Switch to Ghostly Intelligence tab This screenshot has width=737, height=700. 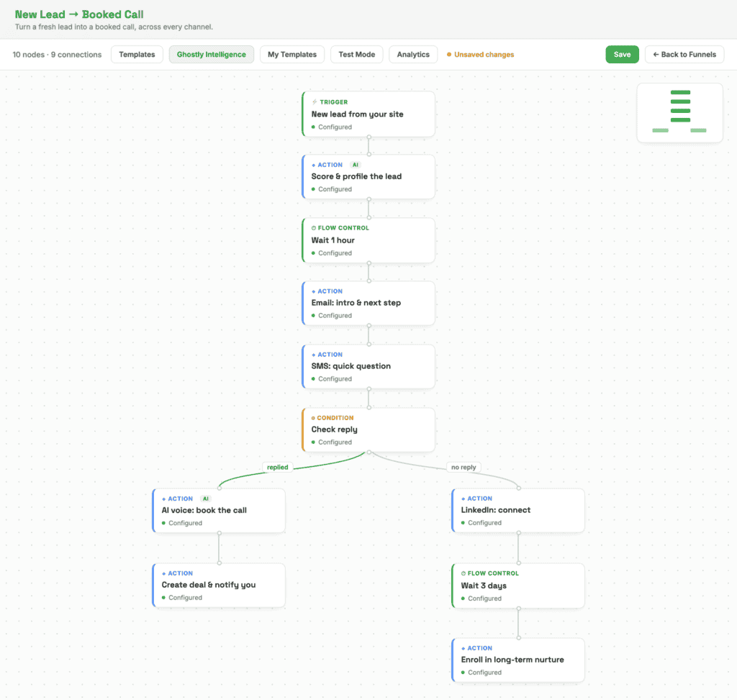point(211,55)
